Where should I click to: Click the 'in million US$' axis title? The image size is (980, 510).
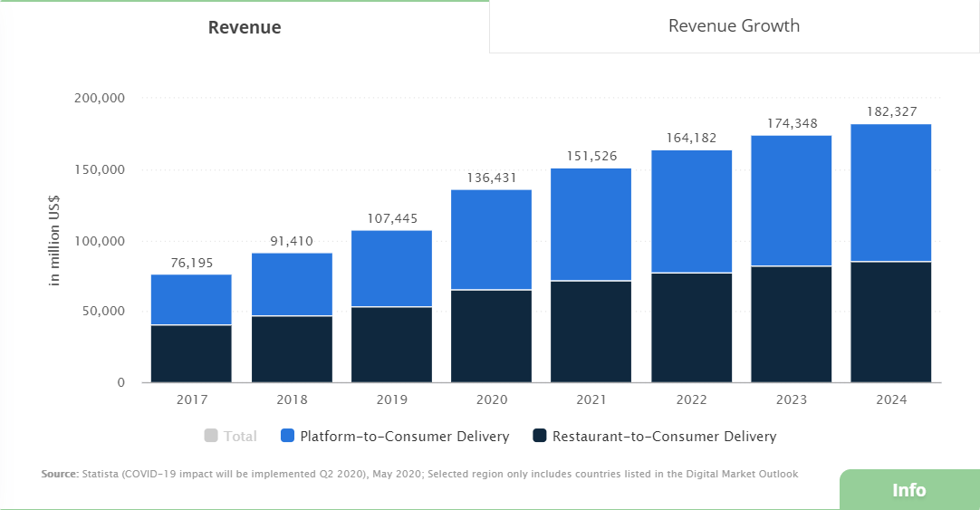[54, 241]
